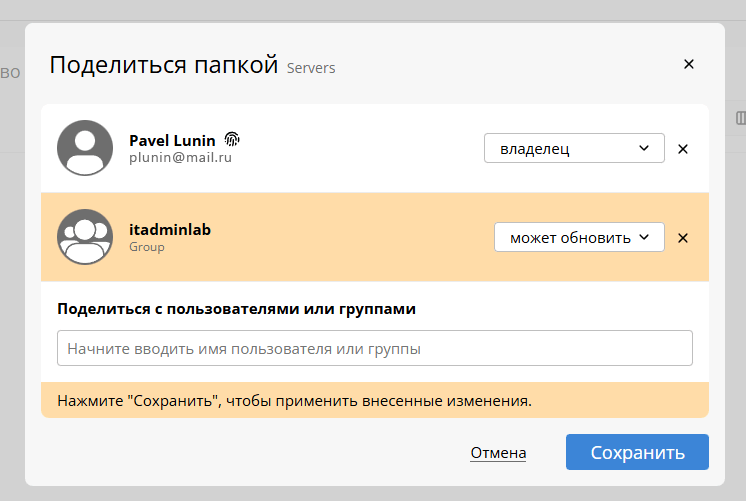
Task: Click the itadminlab group avatar
Action: click(85, 237)
